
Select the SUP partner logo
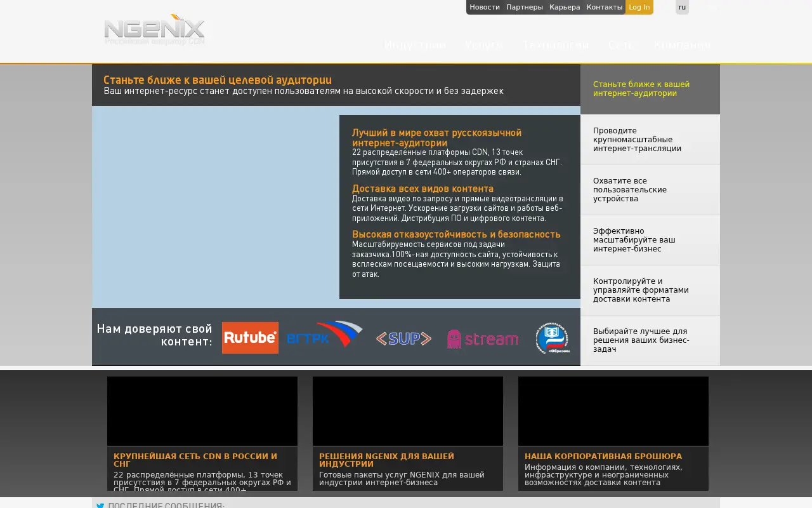pyautogui.click(x=403, y=338)
